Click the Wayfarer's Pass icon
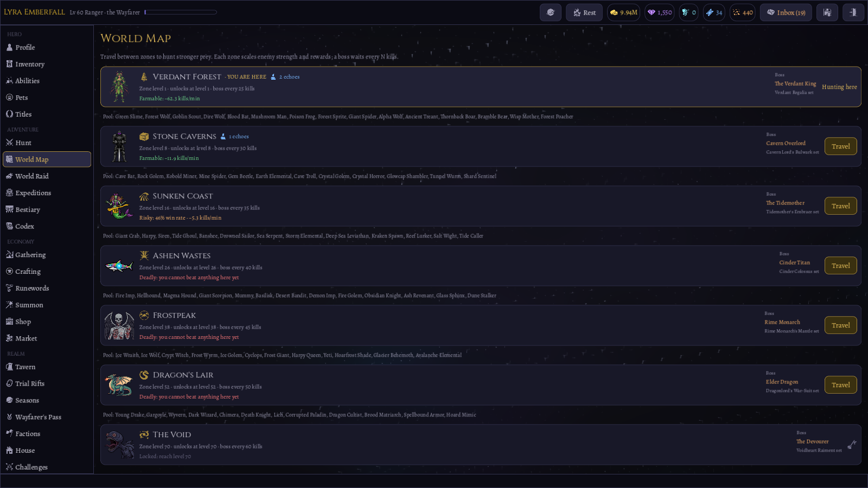Screen dimensions: 868x488 [9, 417]
